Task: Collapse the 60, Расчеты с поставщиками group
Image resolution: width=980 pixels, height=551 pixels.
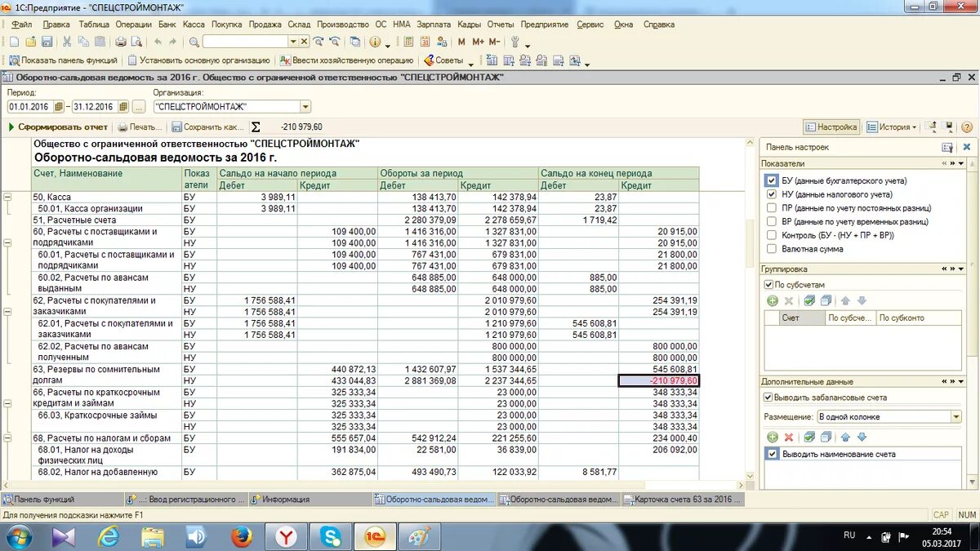Action: [7, 243]
